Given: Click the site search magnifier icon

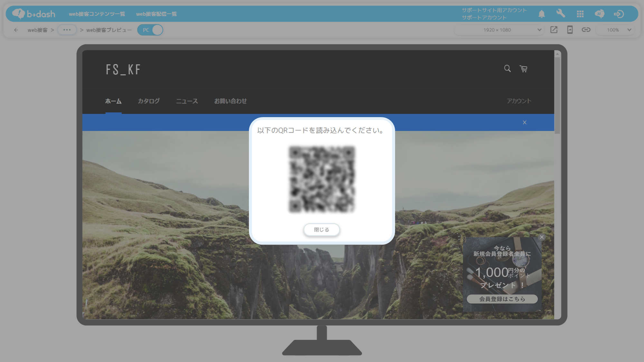Looking at the screenshot, I should tap(507, 69).
